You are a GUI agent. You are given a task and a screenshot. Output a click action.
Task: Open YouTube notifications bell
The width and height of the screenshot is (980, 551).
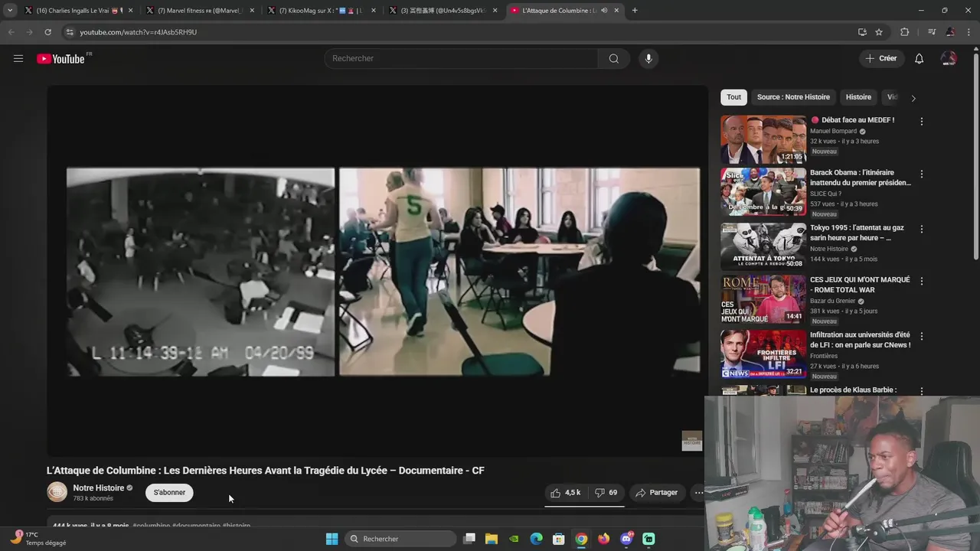point(919,59)
